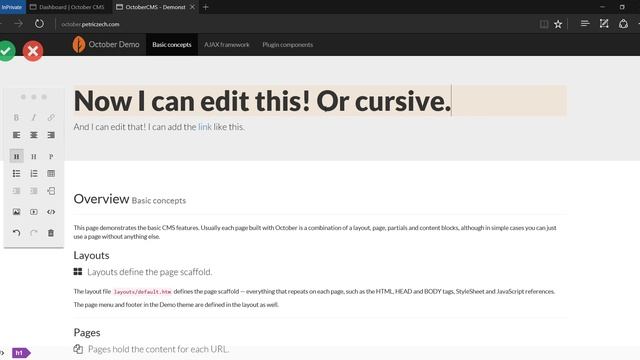Undo the last edit
640x360 pixels.
(16, 233)
